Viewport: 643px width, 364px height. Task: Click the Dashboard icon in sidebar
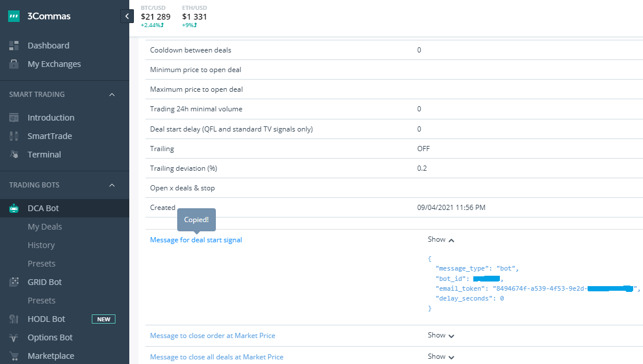pyautogui.click(x=14, y=46)
